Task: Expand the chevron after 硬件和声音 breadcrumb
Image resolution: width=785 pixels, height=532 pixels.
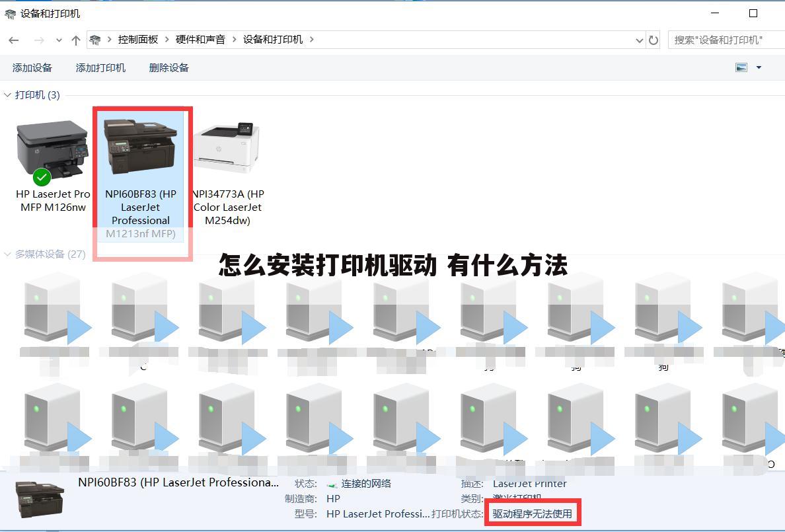Action: (234, 39)
